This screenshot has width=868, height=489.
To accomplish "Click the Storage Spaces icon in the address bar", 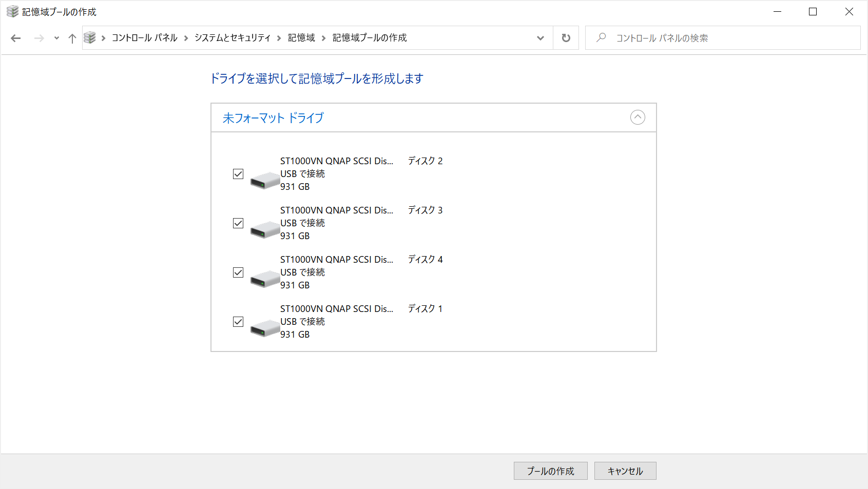I will (90, 37).
